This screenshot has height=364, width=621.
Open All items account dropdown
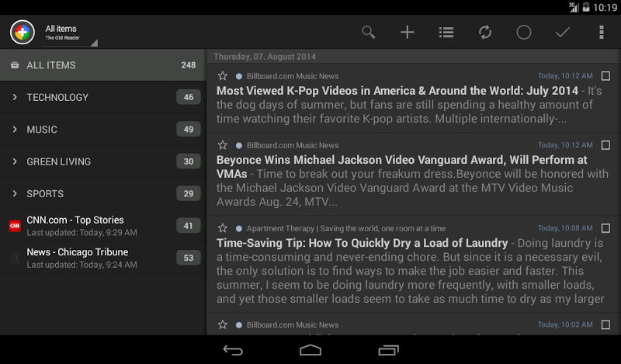70,33
